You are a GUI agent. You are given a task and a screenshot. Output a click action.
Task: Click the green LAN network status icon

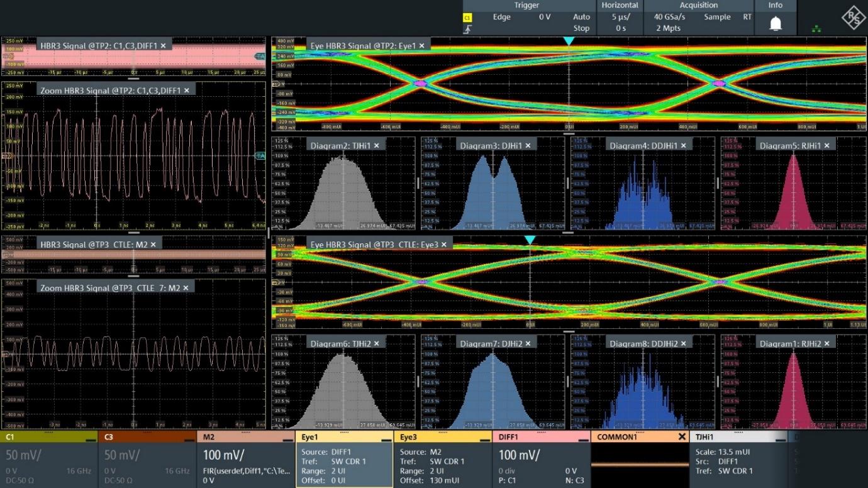816,29
